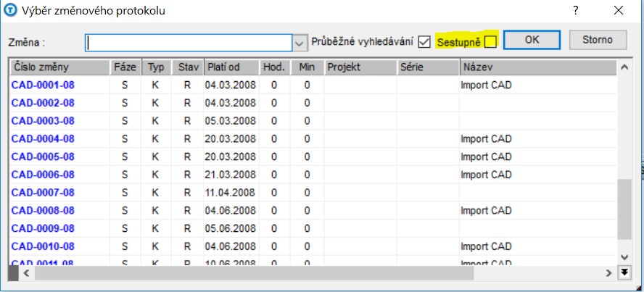This screenshot has height=292, width=644.
Task: Click the vertical scrollbar up arrow
Action: point(624,67)
